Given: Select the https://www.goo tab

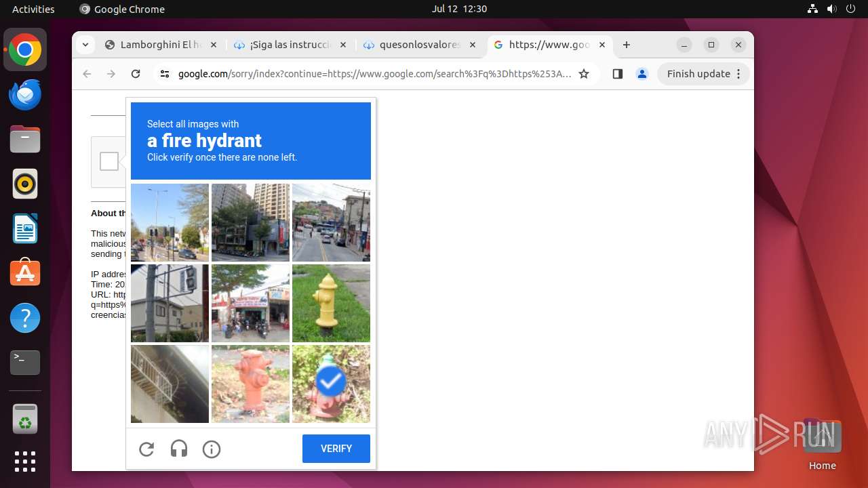Looking at the screenshot, I should (x=549, y=45).
